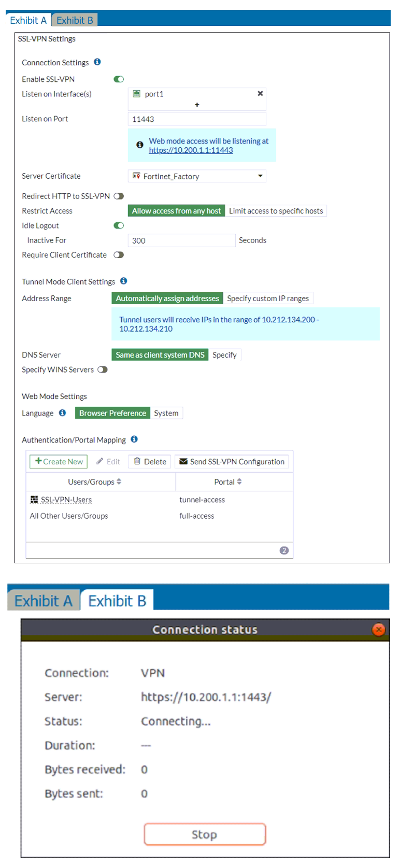Close the Connection status window

pyautogui.click(x=379, y=629)
